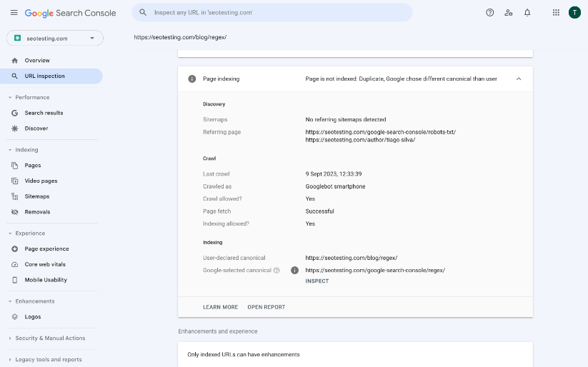Click referring page robots-txt URL
The height and width of the screenshot is (367, 588).
(x=381, y=132)
